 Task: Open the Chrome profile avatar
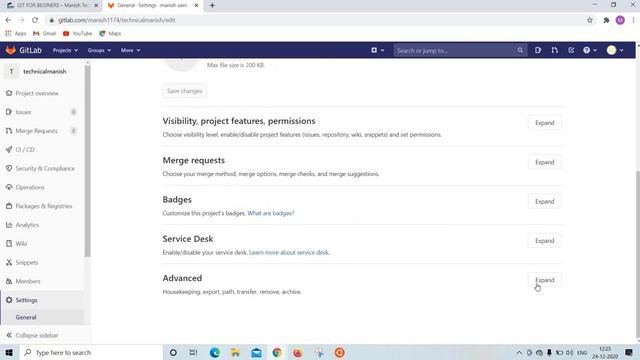pyautogui.click(x=620, y=20)
